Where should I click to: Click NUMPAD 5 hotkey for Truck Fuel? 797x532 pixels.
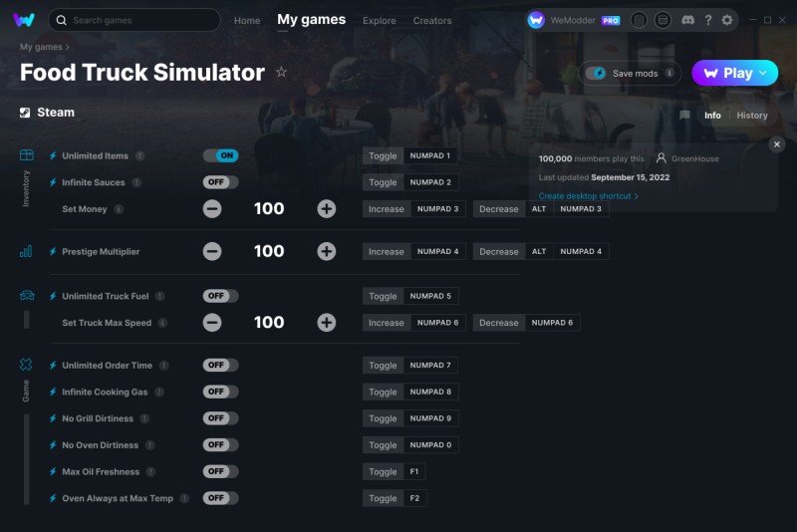(430, 296)
